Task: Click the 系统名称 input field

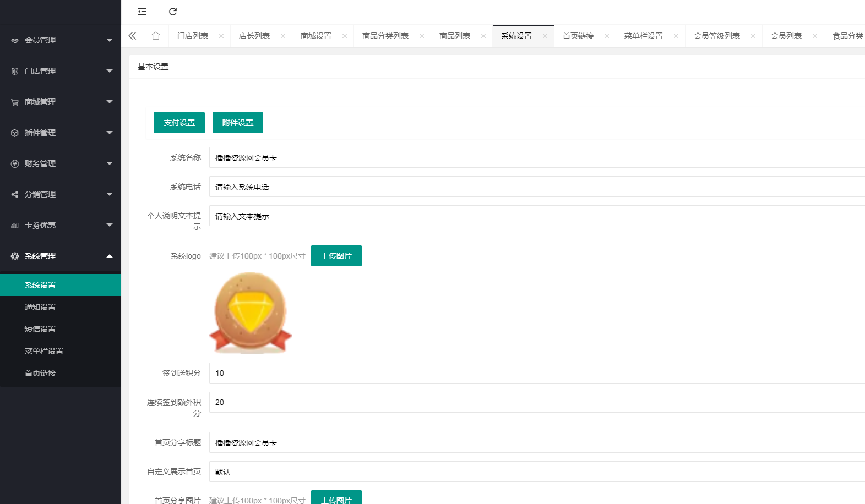Action: (x=537, y=157)
